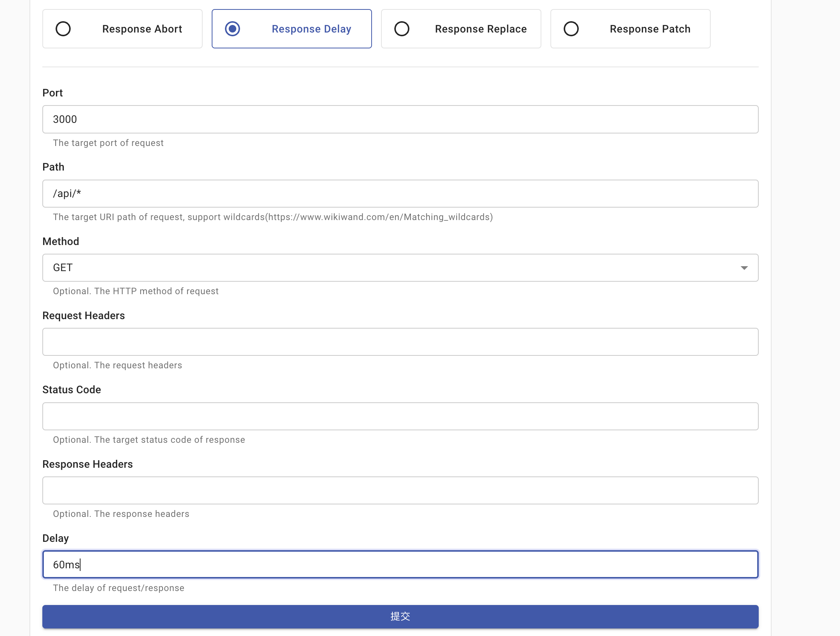Click the Request Headers input box
The height and width of the screenshot is (636, 840).
pyautogui.click(x=400, y=342)
